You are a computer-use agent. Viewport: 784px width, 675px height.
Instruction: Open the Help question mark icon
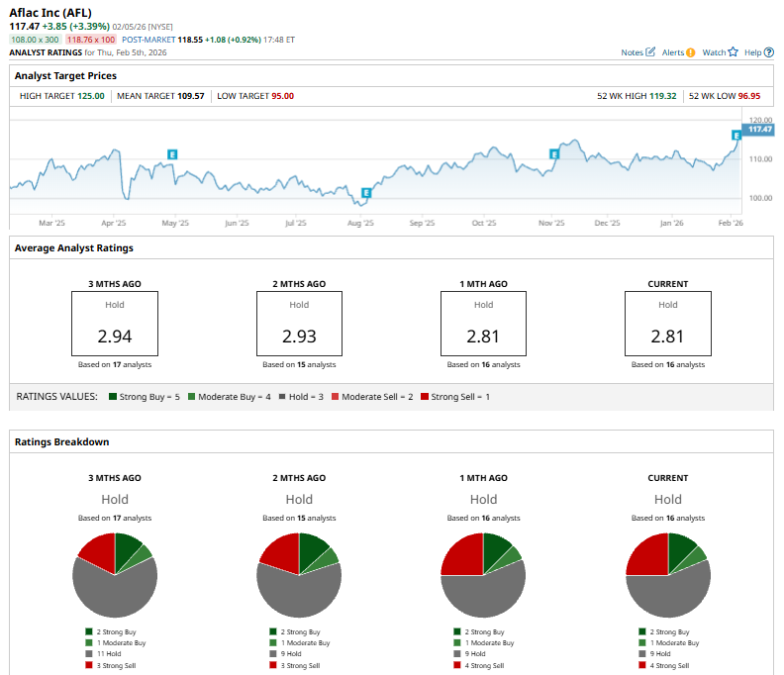pos(769,52)
